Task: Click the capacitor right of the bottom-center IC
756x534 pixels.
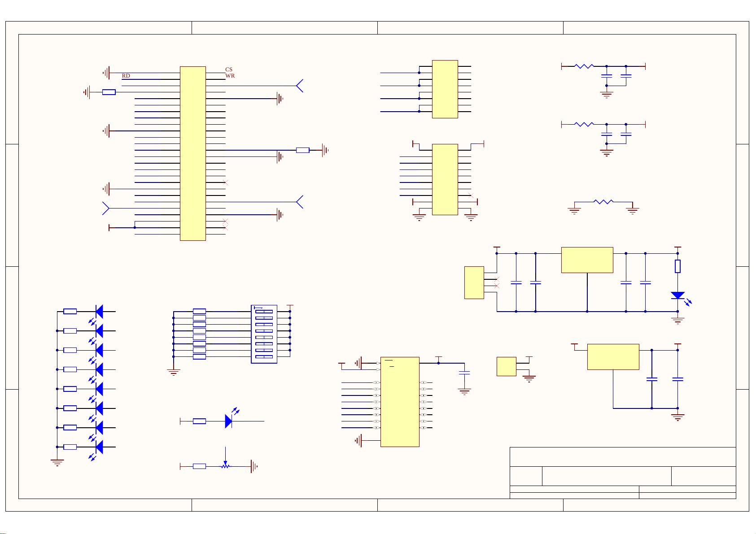Action: click(x=464, y=373)
